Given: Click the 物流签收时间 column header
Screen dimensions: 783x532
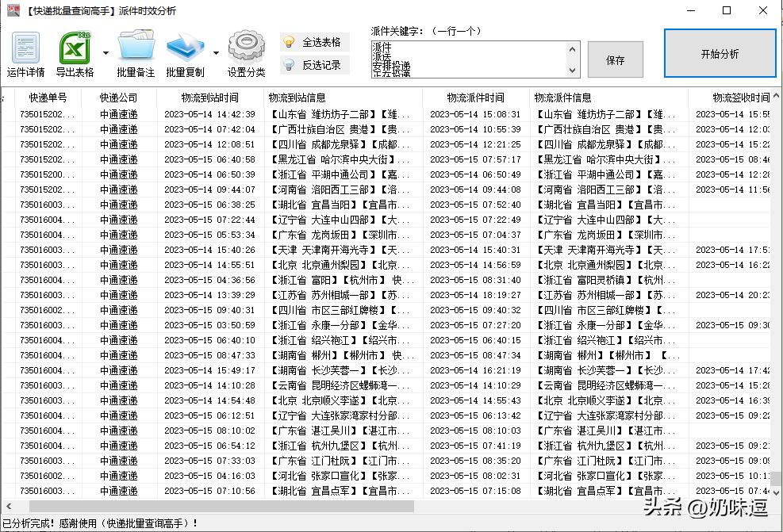Looking at the screenshot, I should [x=730, y=98].
